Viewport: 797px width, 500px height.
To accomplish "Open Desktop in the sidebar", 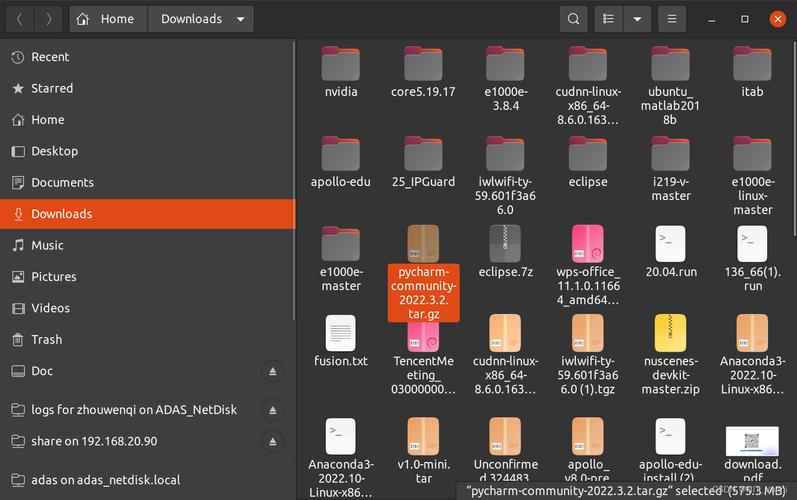I will pyautogui.click(x=147, y=151).
